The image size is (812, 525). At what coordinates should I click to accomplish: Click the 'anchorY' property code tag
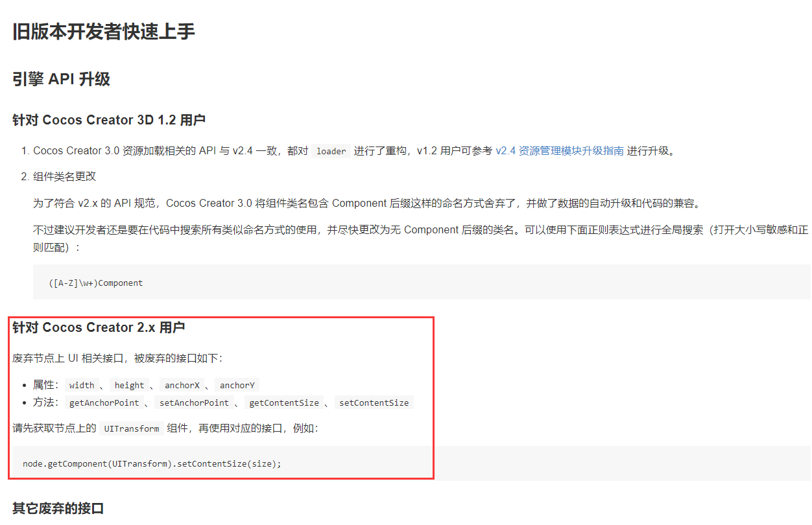237,385
